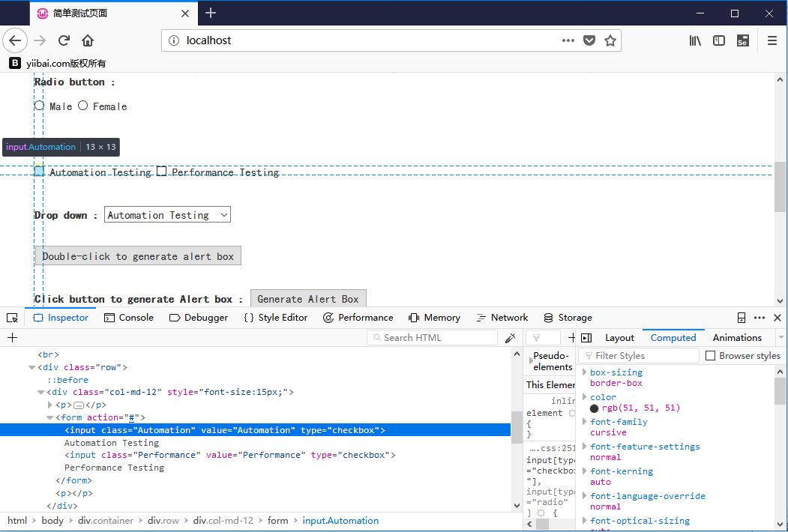Expand the collapsed p element

(x=50, y=405)
